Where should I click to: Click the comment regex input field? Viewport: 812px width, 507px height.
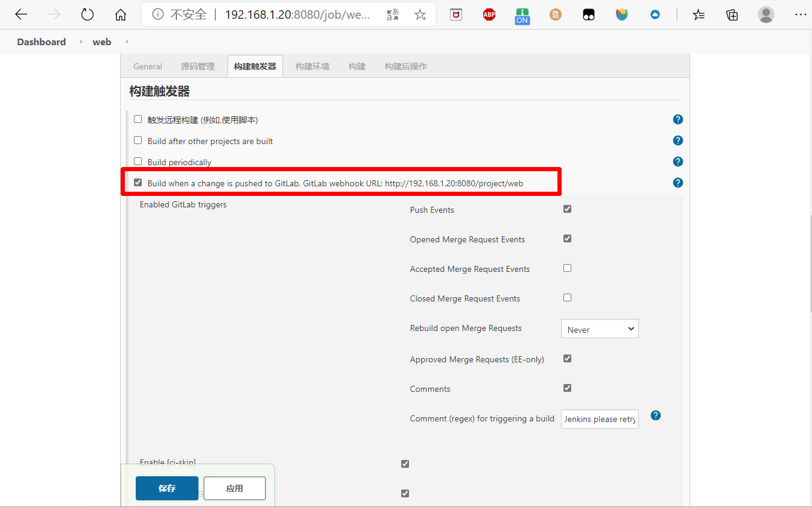pos(600,419)
